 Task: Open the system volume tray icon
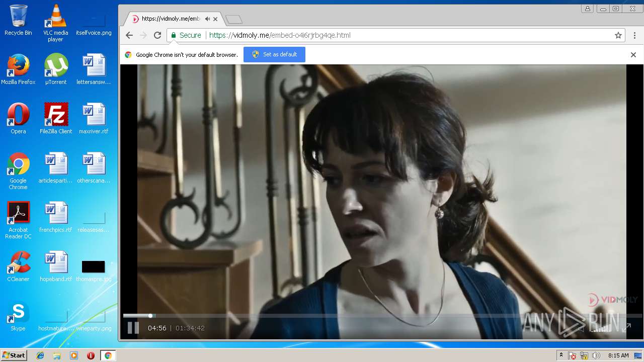coord(596,355)
